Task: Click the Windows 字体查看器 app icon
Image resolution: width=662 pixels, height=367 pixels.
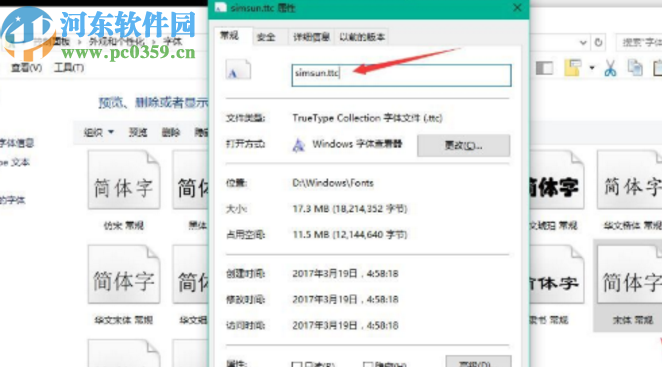Action: tap(298, 145)
